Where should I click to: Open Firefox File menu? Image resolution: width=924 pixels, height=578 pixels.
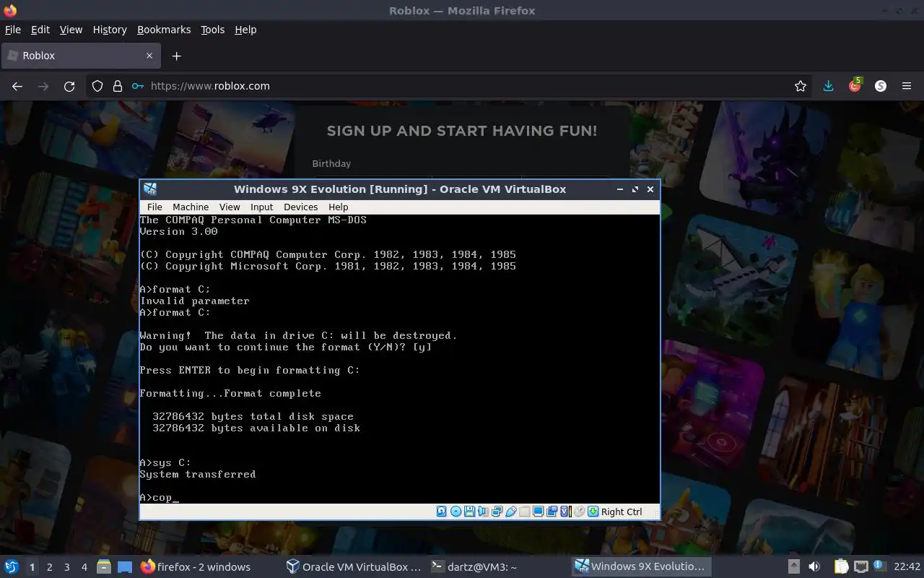coord(13,30)
